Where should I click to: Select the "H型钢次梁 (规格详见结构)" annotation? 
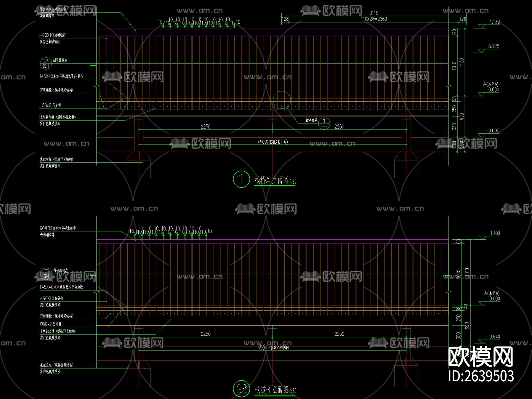[58, 331]
